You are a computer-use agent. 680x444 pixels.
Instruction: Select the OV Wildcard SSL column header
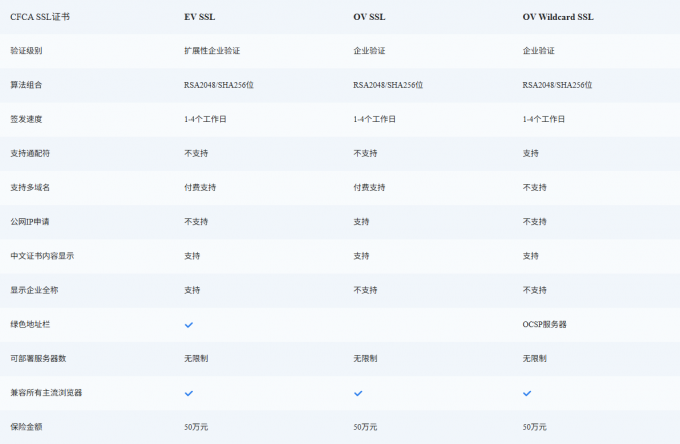tap(558, 17)
